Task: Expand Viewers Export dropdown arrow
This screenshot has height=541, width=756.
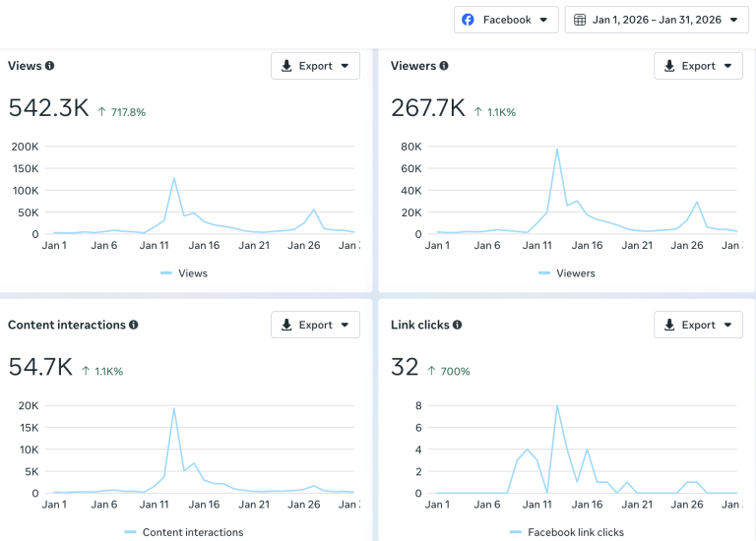Action: [727, 66]
